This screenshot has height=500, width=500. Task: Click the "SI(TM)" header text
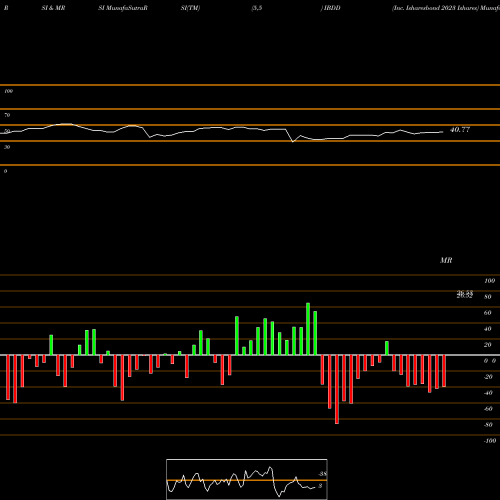click(190, 8)
